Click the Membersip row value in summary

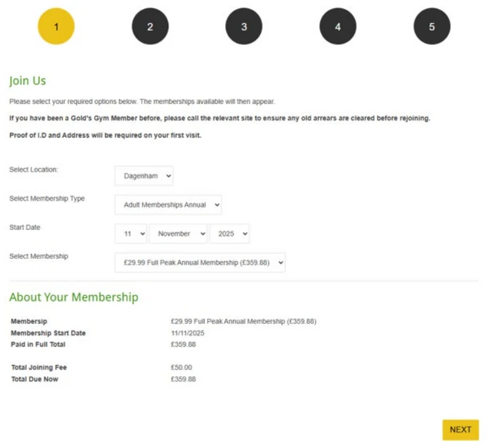(x=244, y=321)
